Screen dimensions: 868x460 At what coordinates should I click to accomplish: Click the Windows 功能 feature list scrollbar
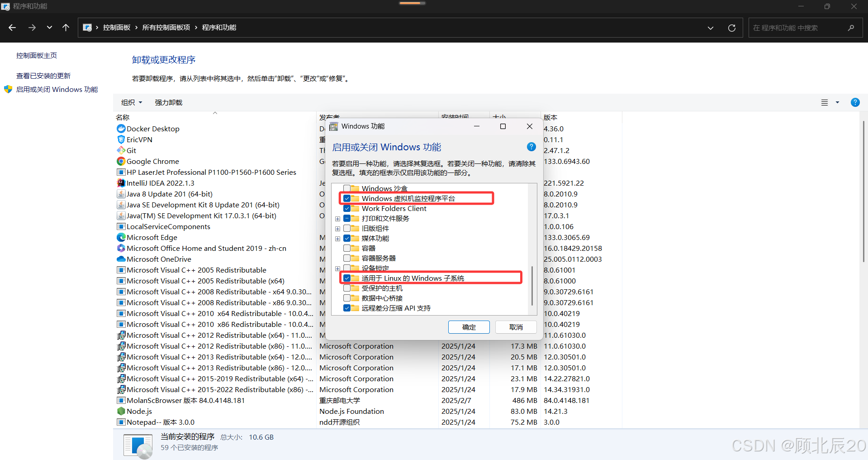[x=532, y=286]
